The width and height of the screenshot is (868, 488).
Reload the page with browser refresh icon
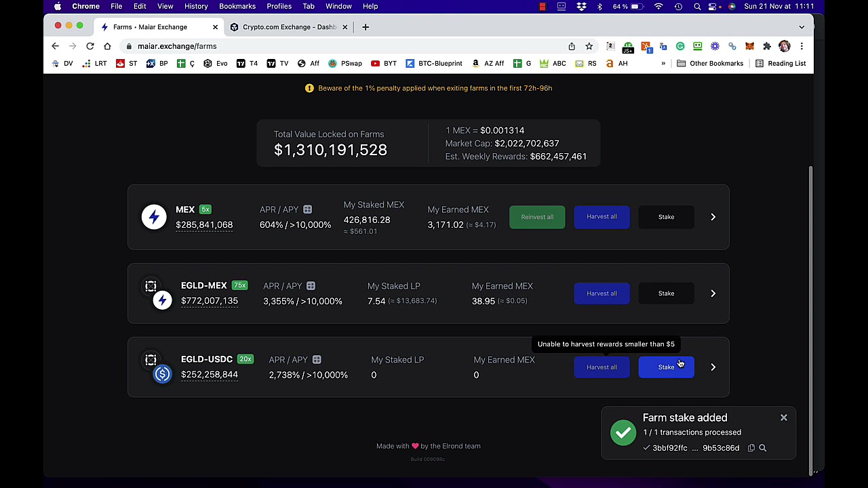90,46
